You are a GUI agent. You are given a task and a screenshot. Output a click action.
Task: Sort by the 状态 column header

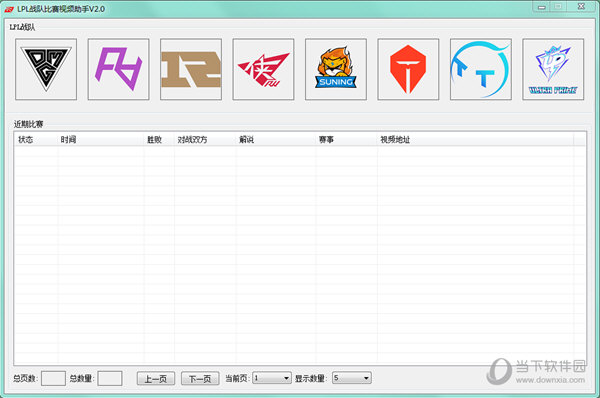(x=36, y=140)
